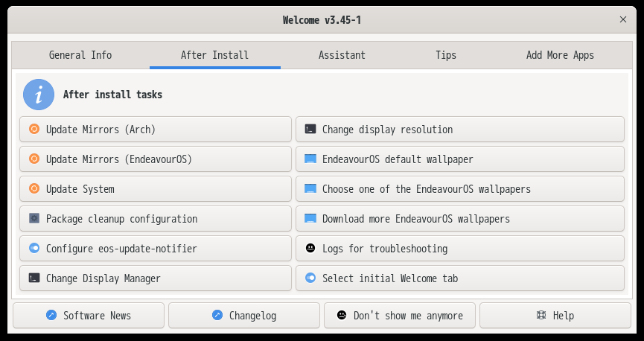Click Download more EndeavourOS wallpapers
The image size is (644, 341).
(460, 219)
